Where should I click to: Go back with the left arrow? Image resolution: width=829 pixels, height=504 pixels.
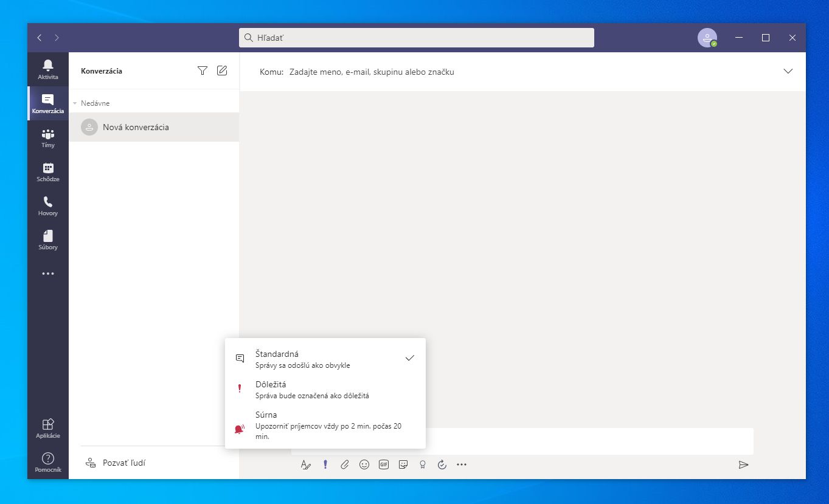40,38
